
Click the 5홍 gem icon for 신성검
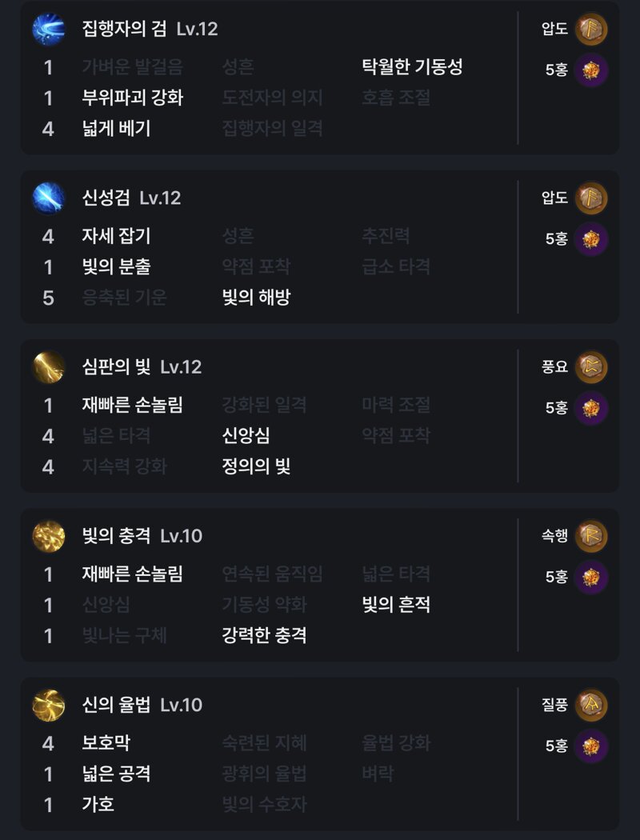point(591,239)
